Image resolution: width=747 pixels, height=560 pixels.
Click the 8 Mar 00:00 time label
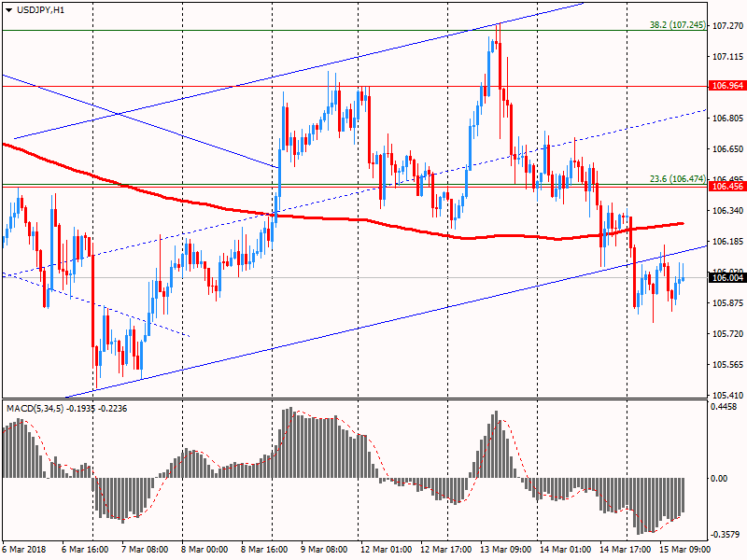204,549
